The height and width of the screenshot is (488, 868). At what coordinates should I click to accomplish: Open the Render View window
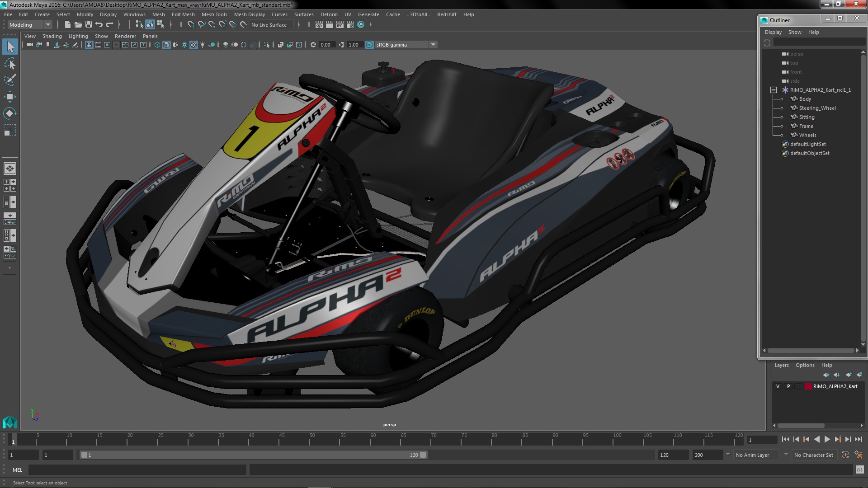point(319,25)
